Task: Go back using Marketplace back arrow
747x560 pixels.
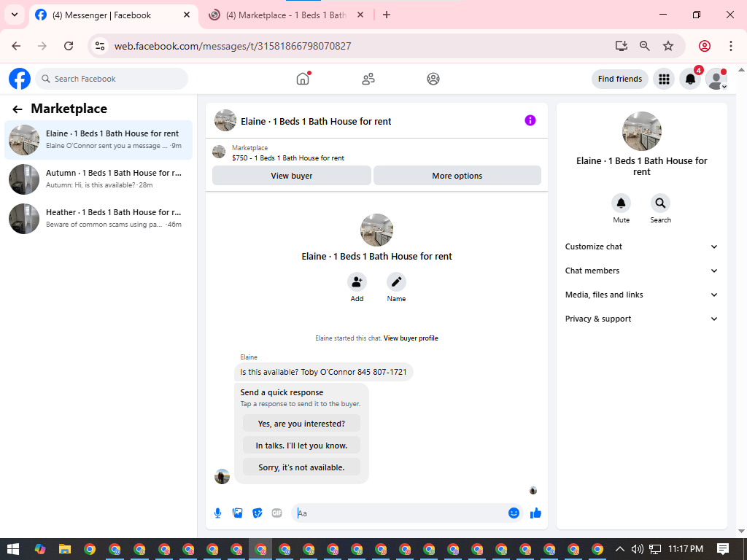Action: [18, 109]
